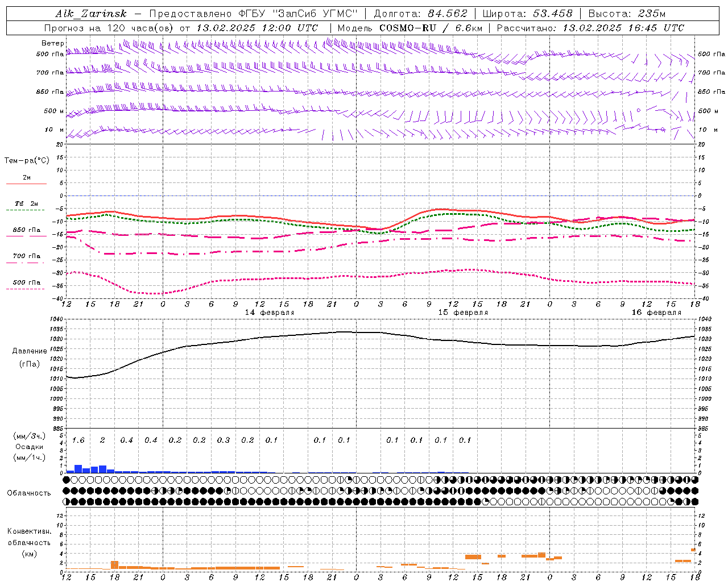Click the 15 февраля date label
The image size is (728, 582).
coord(463,313)
